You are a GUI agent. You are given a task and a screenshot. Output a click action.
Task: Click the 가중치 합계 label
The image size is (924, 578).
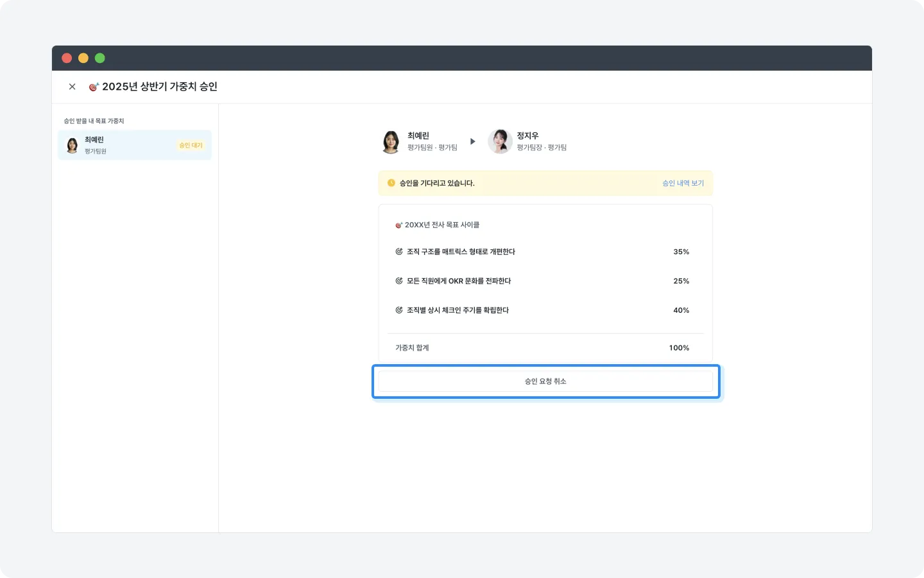click(x=412, y=347)
